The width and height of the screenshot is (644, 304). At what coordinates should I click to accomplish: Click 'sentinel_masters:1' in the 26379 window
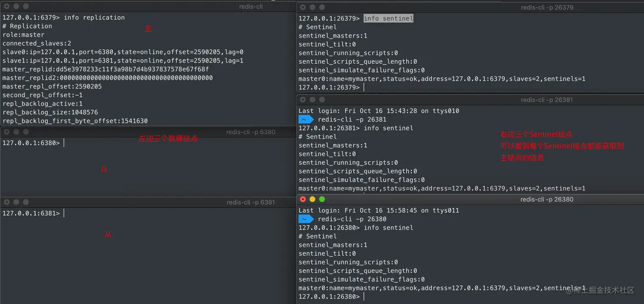coord(333,36)
